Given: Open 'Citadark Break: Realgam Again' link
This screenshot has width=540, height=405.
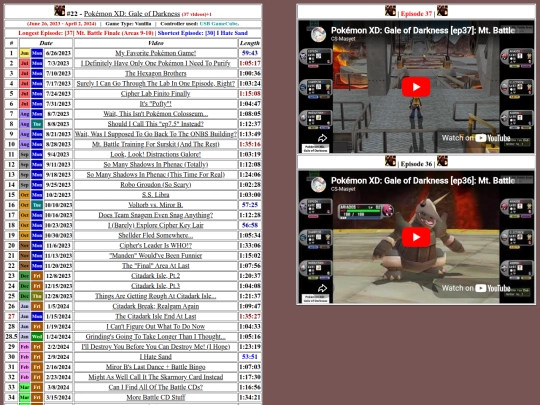Looking at the screenshot, I should tap(156, 306).
